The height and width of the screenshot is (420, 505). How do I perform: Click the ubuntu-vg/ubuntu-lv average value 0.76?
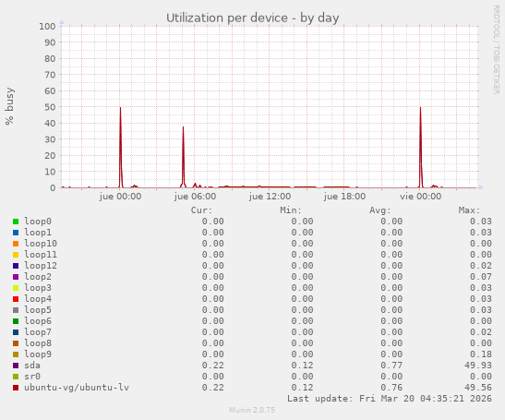[x=391, y=388]
